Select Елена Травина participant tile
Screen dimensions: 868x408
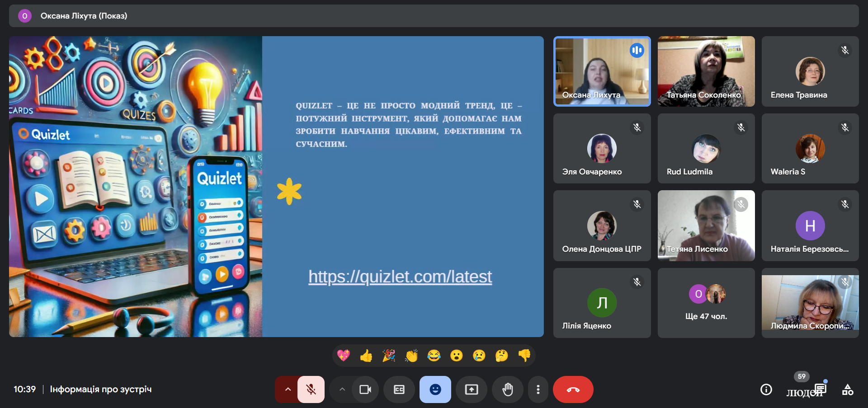pos(810,71)
